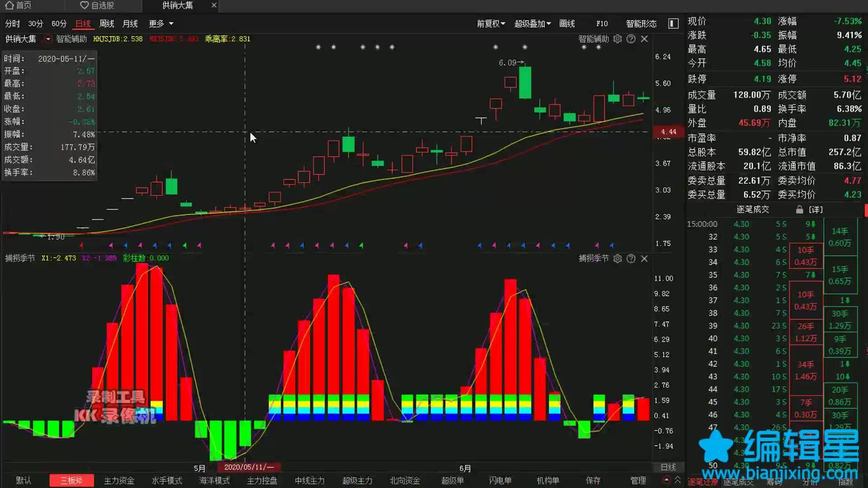The height and width of the screenshot is (488, 868).
Task: Select the 60分 period tab
Action: pos(59,23)
